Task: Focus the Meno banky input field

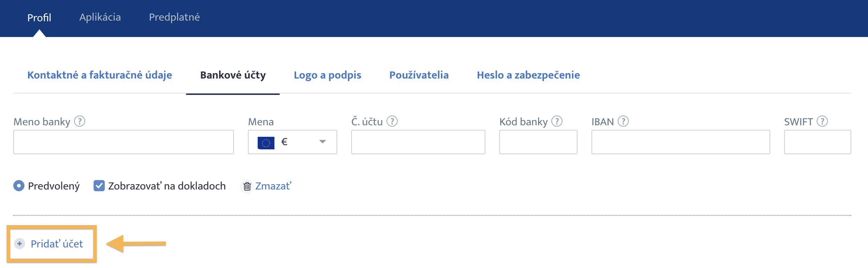Action: [124, 142]
